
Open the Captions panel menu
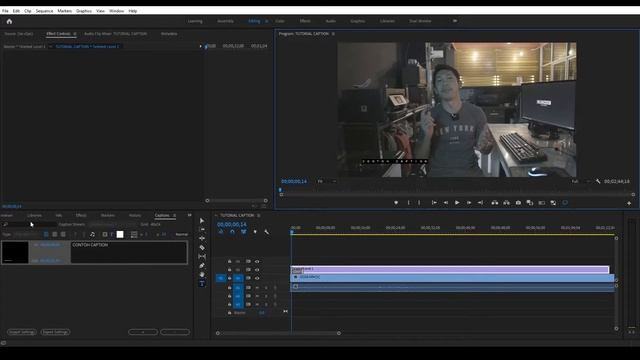(x=175, y=215)
